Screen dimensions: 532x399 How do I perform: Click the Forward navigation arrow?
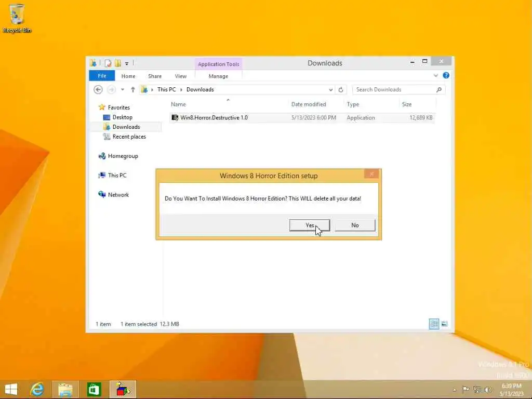pyautogui.click(x=111, y=89)
